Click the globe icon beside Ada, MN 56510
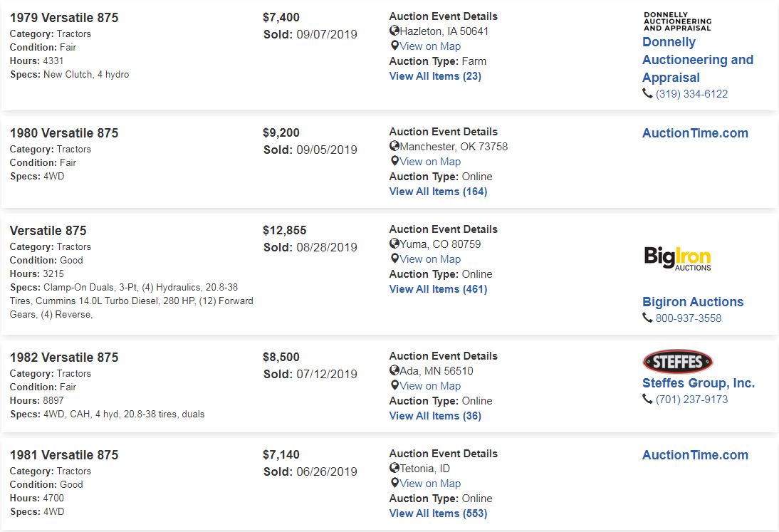The height and width of the screenshot is (532, 779). [x=394, y=370]
